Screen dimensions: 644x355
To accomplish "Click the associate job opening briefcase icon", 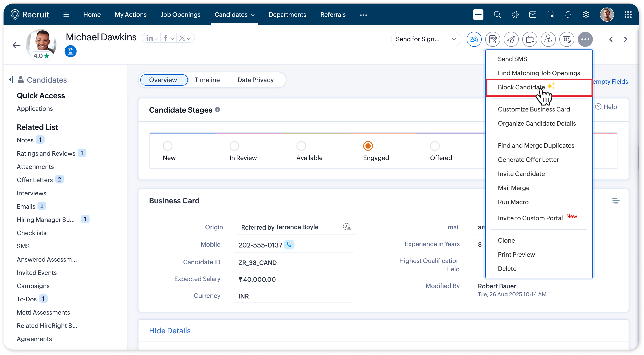I will pos(530,39).
